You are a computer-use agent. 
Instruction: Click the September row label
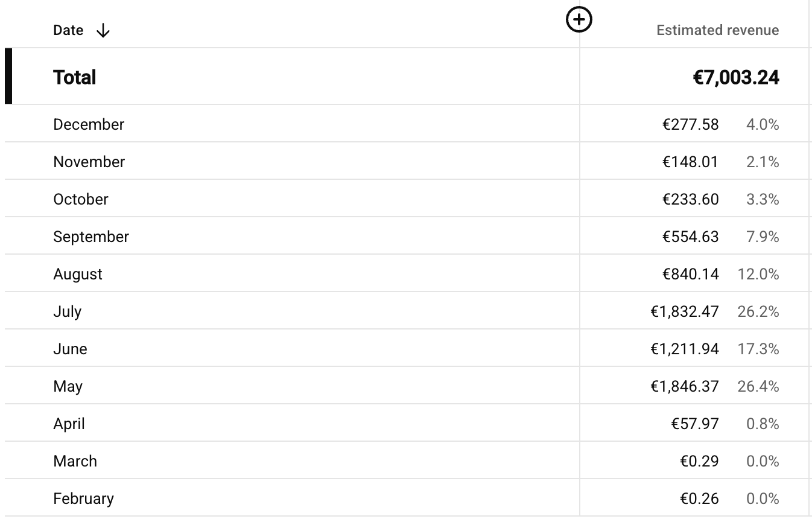(x=91, y=237)
